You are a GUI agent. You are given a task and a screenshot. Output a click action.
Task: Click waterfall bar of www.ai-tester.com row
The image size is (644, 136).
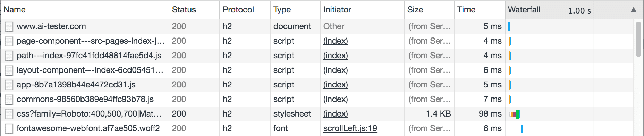coord(509,27)
